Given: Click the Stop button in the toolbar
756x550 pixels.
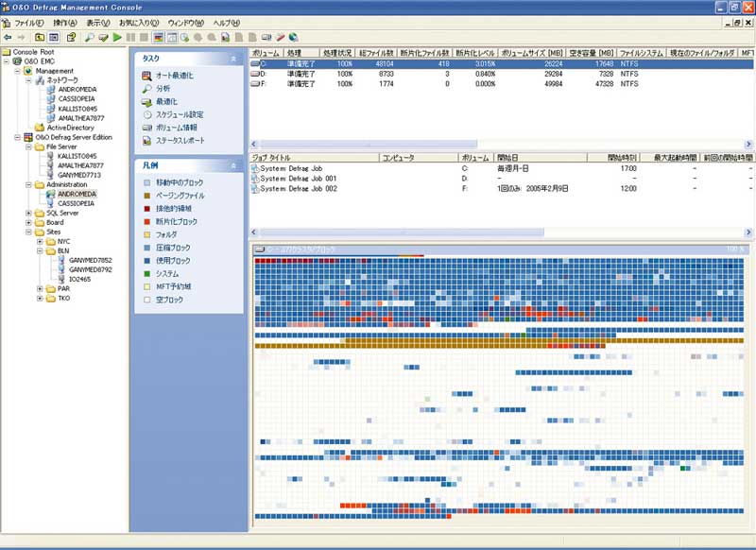Looking at the screenshot, I should click(x=145, y=37).
